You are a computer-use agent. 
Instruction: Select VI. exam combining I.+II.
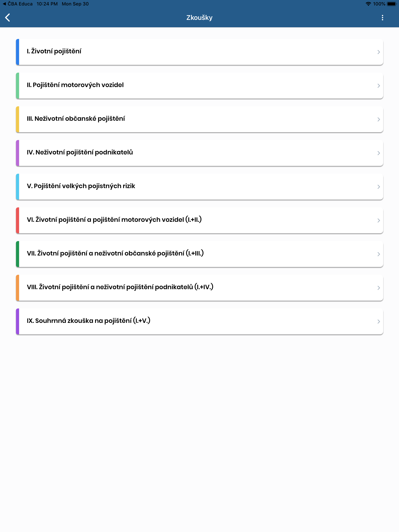199,220
